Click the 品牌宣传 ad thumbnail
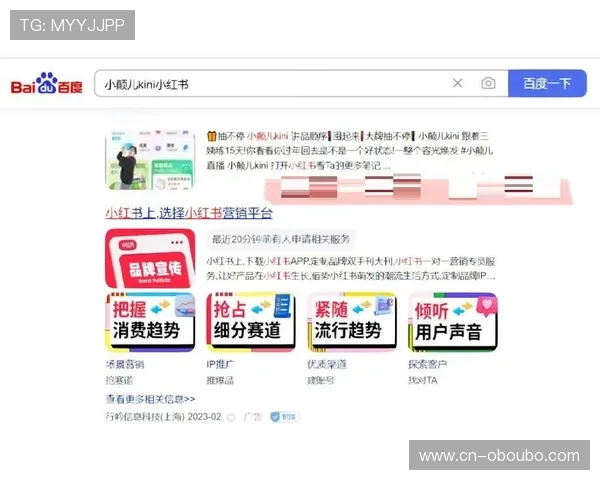 click(150, 258)
